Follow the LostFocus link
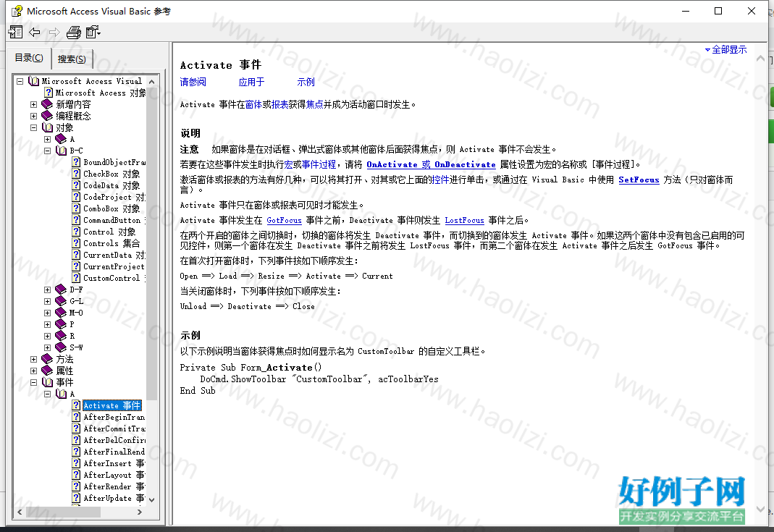 [465, 220]
